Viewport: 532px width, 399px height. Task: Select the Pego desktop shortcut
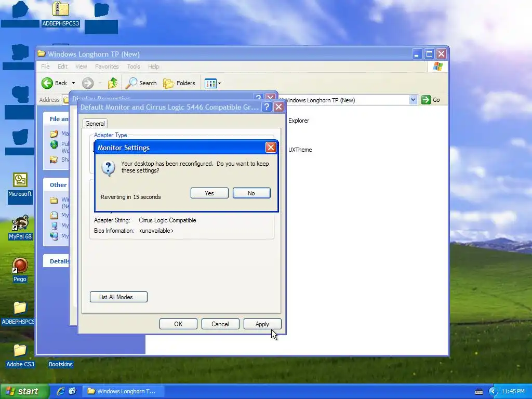click(x=20, y=270)
